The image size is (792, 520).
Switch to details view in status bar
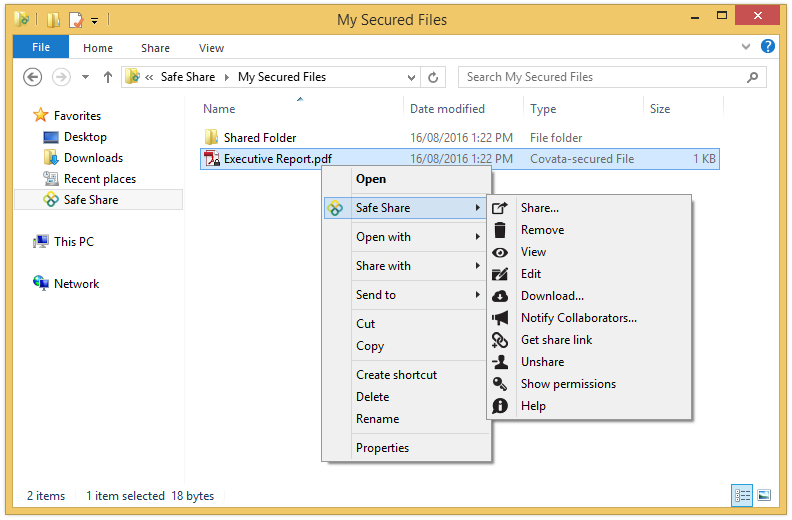(x=742, y=495)
